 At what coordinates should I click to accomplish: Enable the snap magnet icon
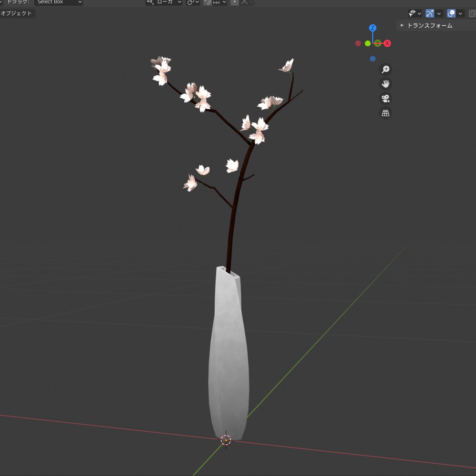(207, 2)
